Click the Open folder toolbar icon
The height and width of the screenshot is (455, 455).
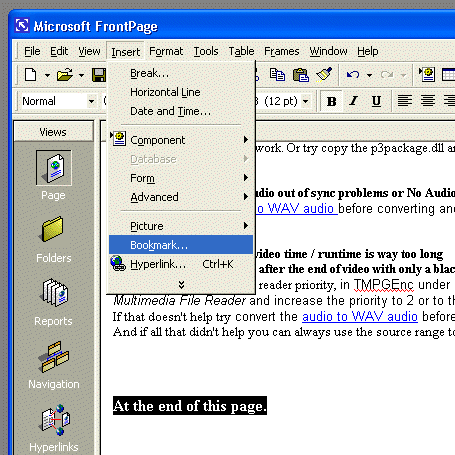coord(65,75)
